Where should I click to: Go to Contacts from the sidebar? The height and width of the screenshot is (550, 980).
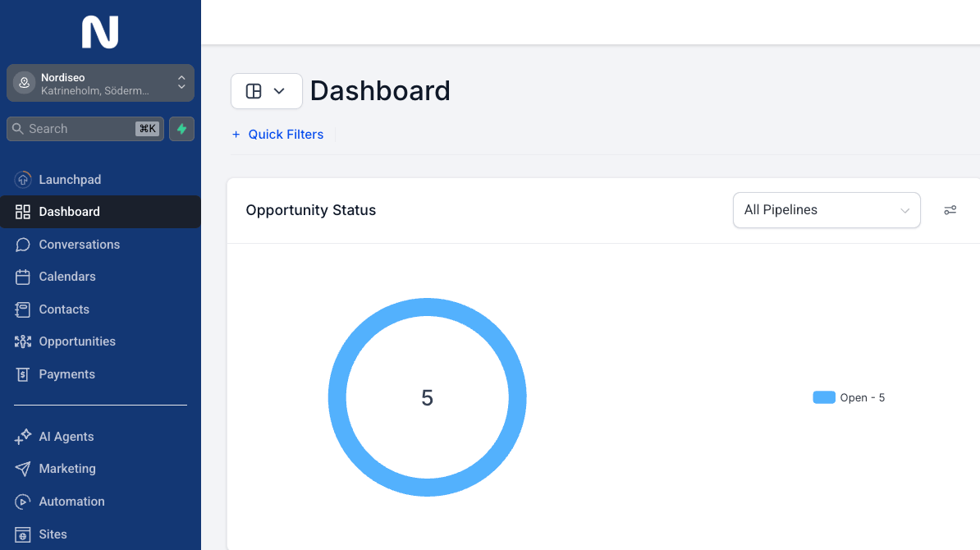point(64,309)
